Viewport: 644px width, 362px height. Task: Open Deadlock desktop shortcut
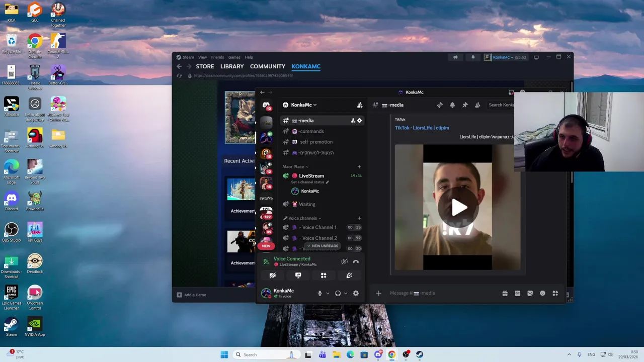tap(35, 263)
